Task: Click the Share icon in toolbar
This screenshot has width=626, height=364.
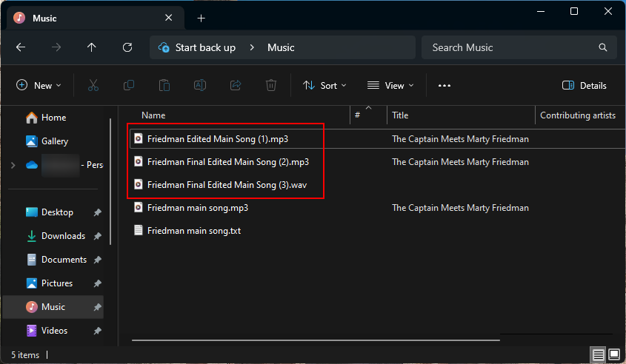Action: coord(236,86)
